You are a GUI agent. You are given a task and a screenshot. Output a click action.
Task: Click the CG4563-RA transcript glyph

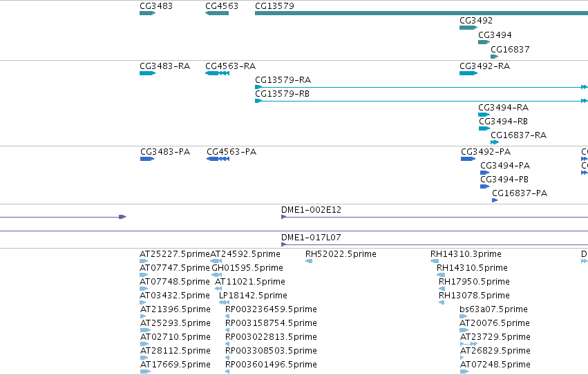pyautogui.click(x=217, y=73)
